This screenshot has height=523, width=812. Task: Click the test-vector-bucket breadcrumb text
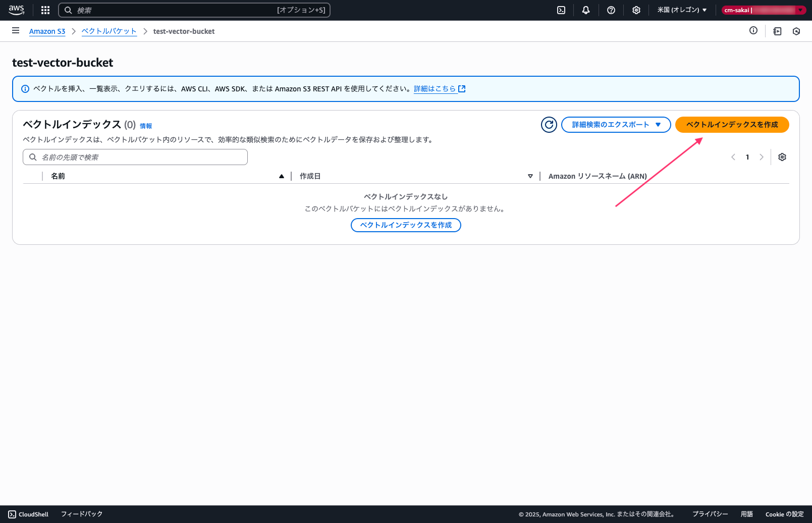pos(184,31)
